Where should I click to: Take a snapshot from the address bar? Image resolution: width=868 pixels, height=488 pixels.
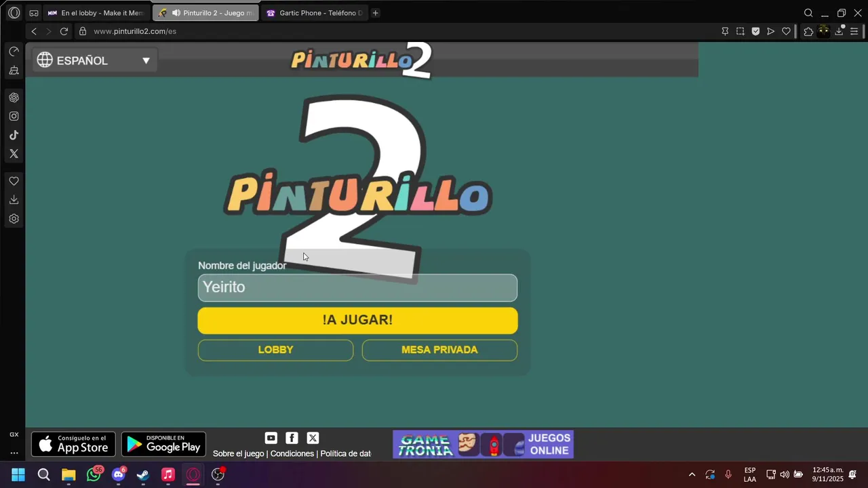[x=741, y=31]
